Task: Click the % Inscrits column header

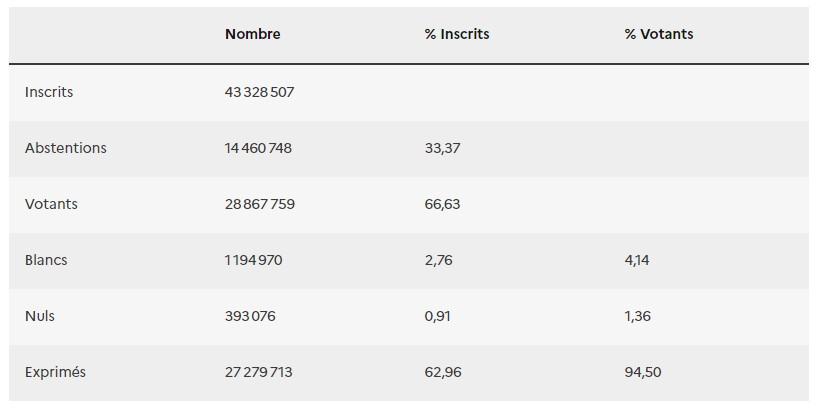Action: click(x=457, y=34)
